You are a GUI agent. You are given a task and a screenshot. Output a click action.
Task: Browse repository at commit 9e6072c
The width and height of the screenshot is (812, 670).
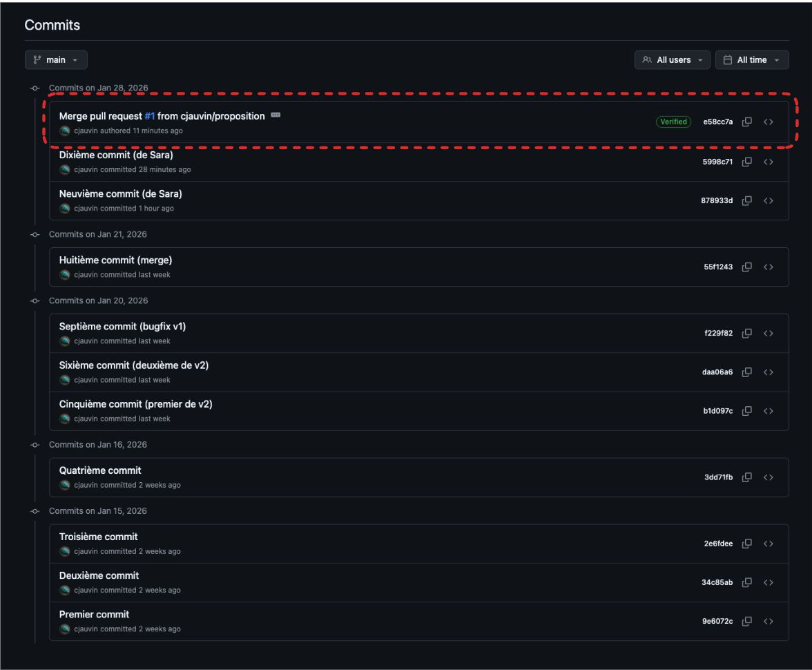coord(768,621)
